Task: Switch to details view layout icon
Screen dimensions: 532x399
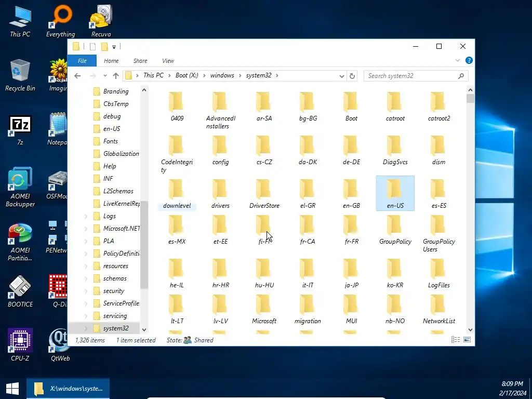Action: point(455,340)
